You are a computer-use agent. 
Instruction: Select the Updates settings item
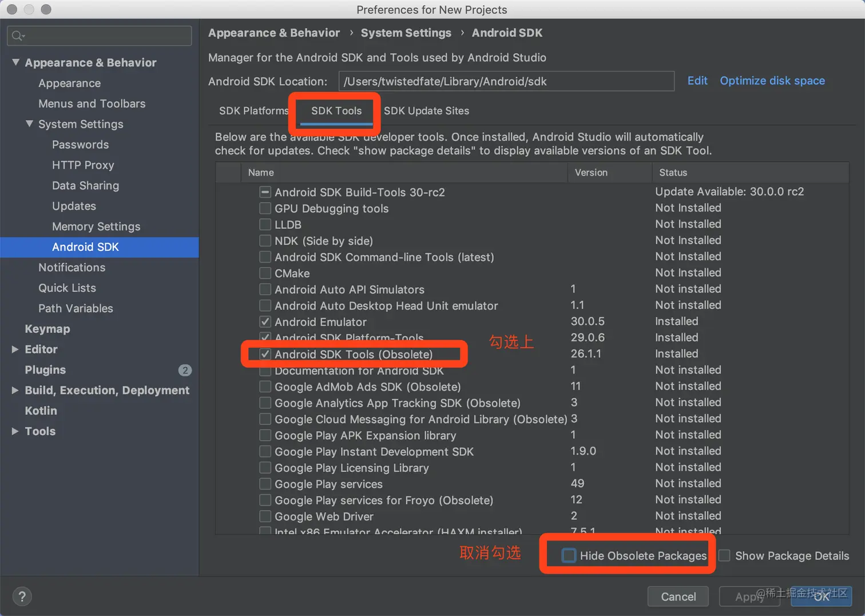(x=74, y=206)
